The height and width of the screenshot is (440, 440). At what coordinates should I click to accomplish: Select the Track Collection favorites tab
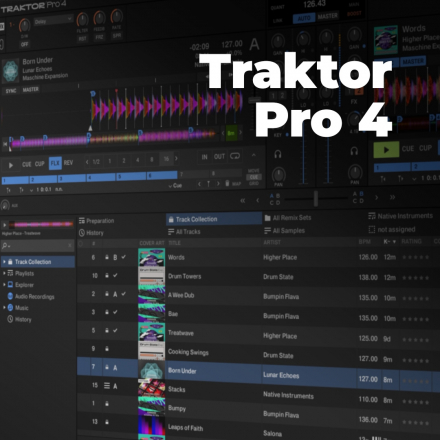point(214,219)
